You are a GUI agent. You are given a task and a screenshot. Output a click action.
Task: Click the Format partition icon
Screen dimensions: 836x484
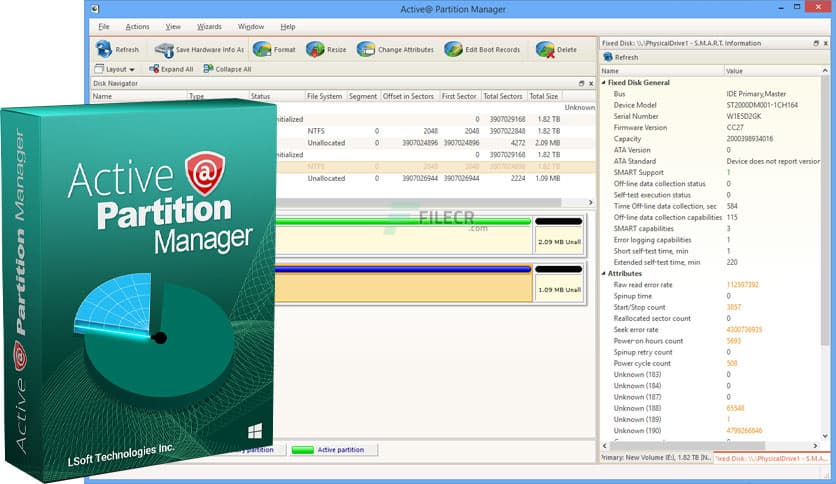(x=262, y=49)
